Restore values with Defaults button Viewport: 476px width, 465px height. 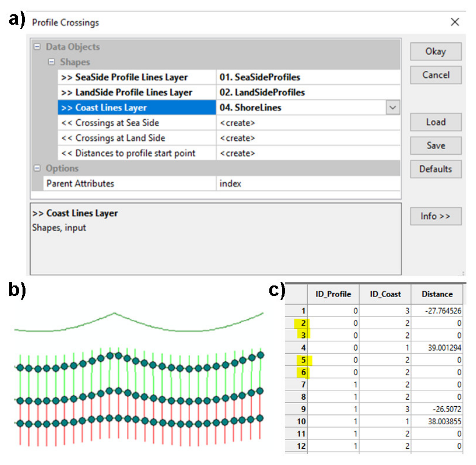point(435,169)
